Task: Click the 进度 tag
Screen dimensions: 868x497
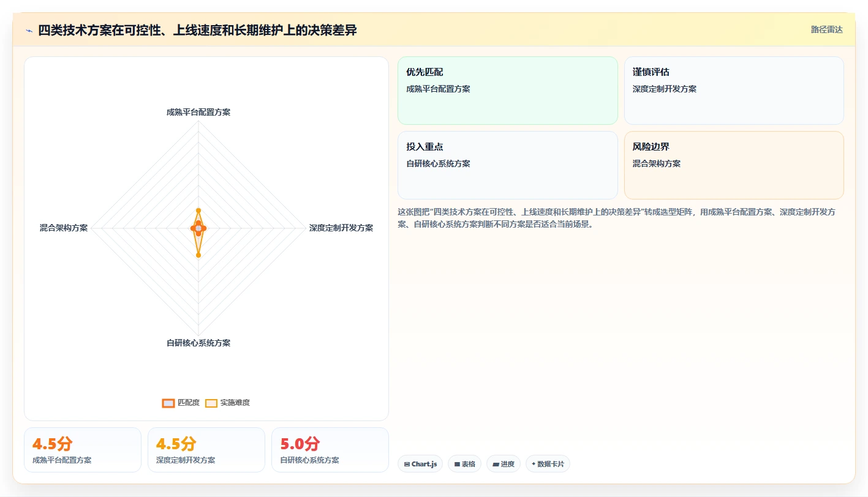Action: [x=504, y=464]
